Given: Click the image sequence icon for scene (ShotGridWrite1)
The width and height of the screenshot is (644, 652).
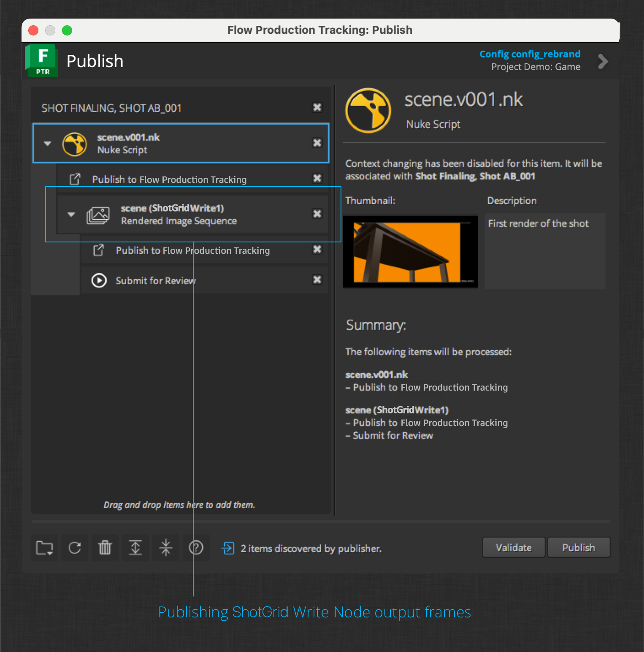Looking at the screenshot, I should pos(98,215).
